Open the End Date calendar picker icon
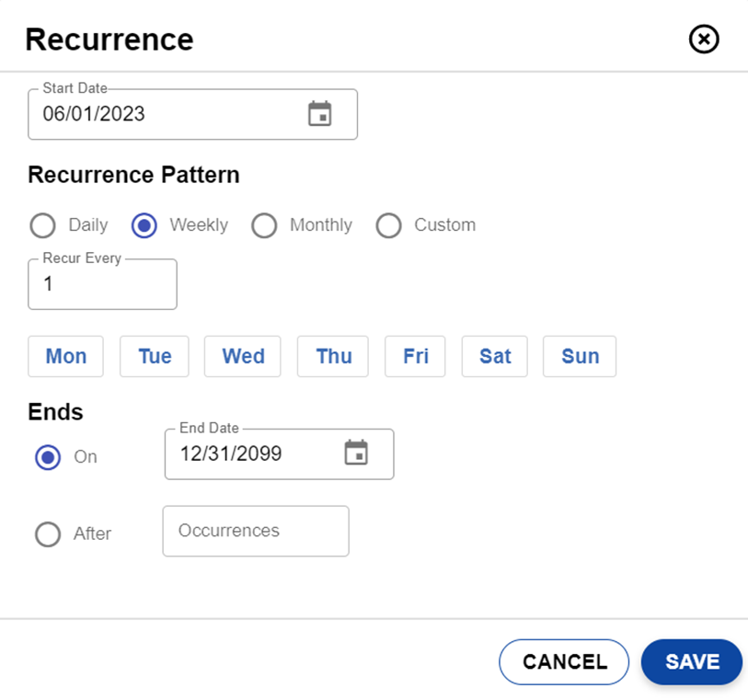Image resolution: width=748 pixels, height=700 pixels. (x=356, y=453)
